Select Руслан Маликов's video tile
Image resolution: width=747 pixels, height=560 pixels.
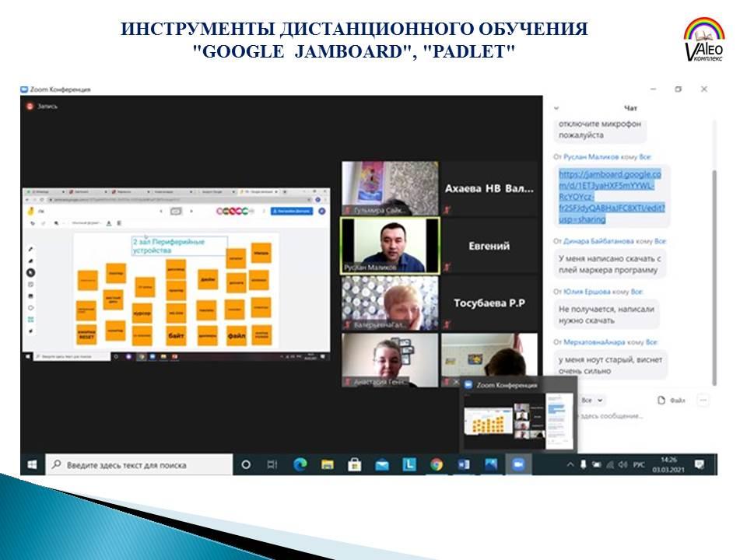390,247
